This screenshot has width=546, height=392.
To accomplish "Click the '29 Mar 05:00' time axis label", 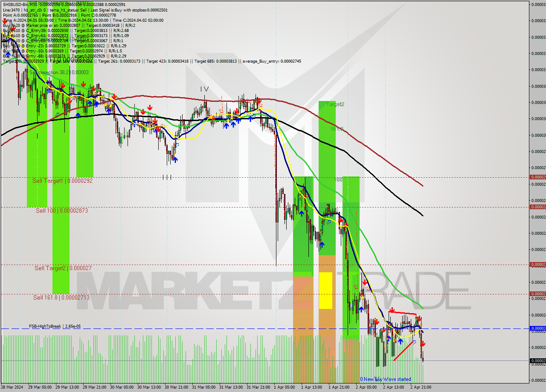I will 40,387.
